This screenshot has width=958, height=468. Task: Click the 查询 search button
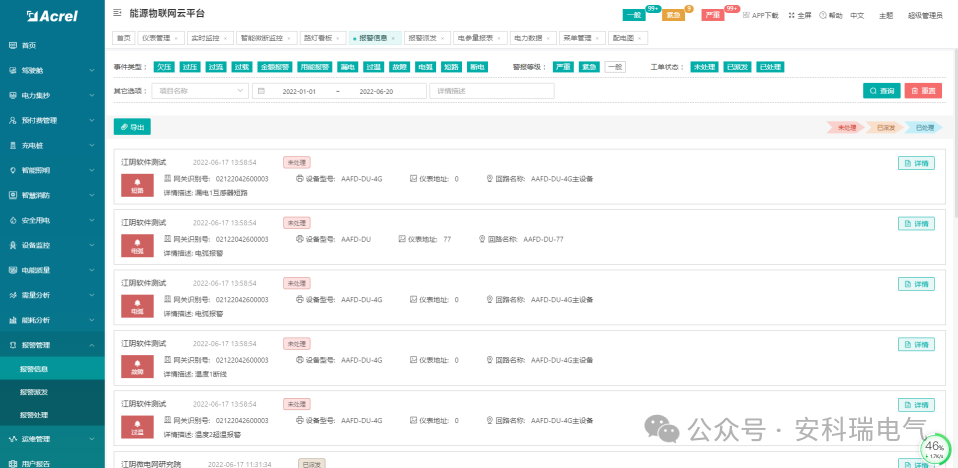coord(881,91)
